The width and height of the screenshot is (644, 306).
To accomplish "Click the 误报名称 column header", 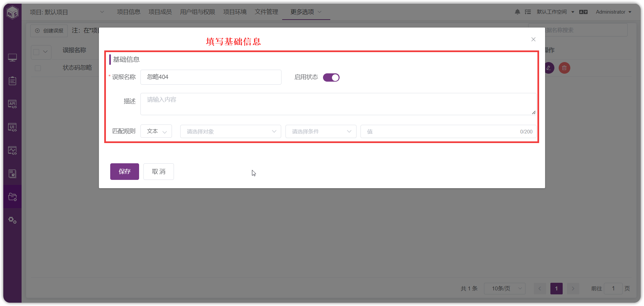I will click(74, 50).
